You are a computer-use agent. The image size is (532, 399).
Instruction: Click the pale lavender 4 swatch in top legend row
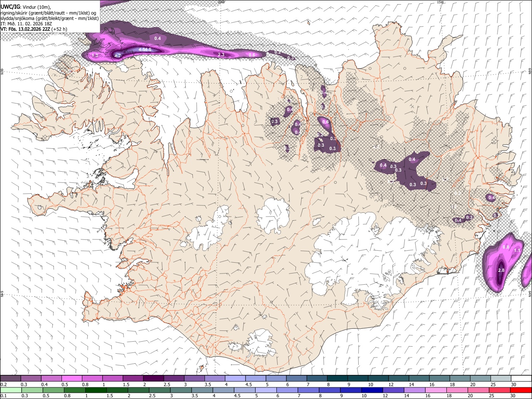point(235,379)
